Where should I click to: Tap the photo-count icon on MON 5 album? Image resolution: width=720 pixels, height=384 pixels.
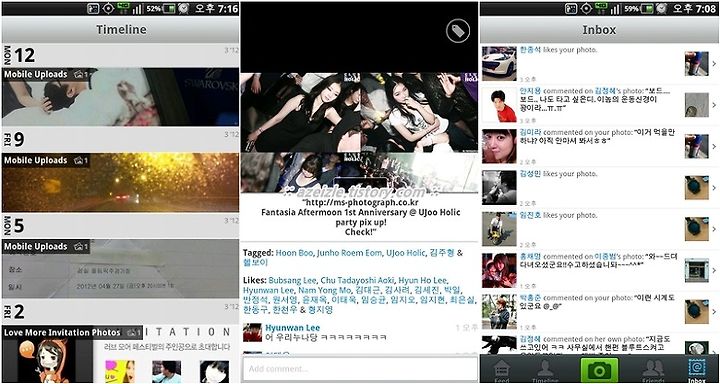(x=79, y=246)
